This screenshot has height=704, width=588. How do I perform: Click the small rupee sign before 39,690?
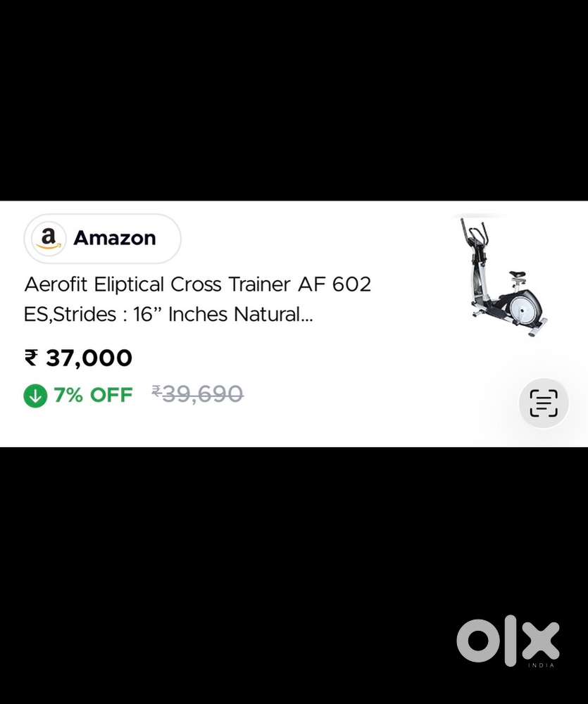point(156,391)
